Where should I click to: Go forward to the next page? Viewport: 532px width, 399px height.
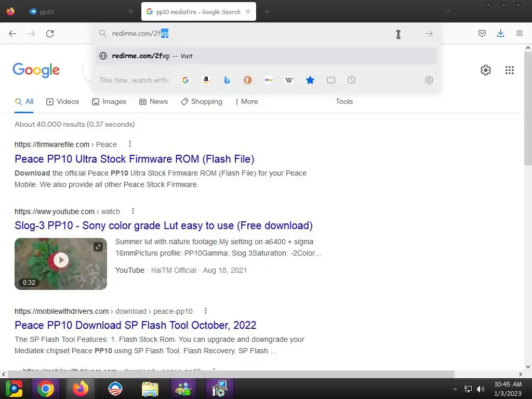31,33
